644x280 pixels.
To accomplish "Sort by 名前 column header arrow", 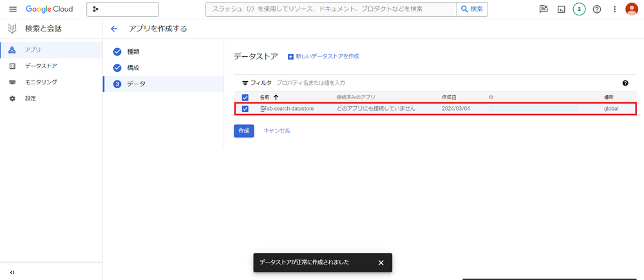I will [x=276, y=97].
